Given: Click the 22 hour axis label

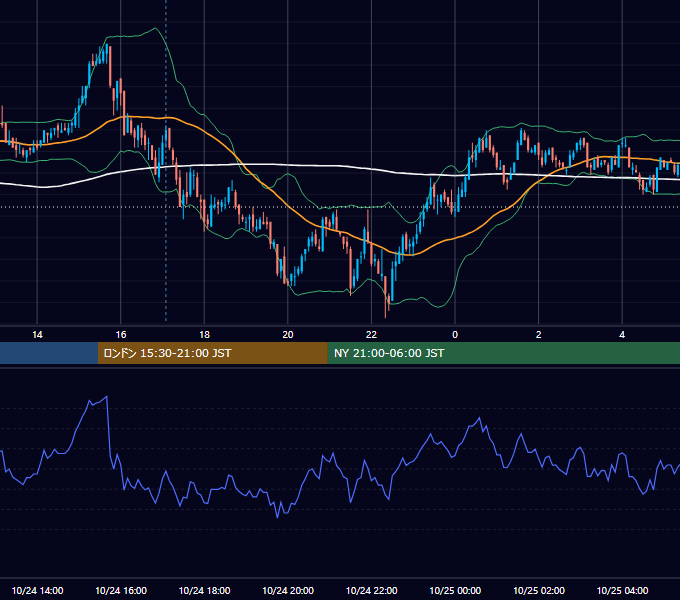Looking at the screenshot, I should (x=371, y=335).
